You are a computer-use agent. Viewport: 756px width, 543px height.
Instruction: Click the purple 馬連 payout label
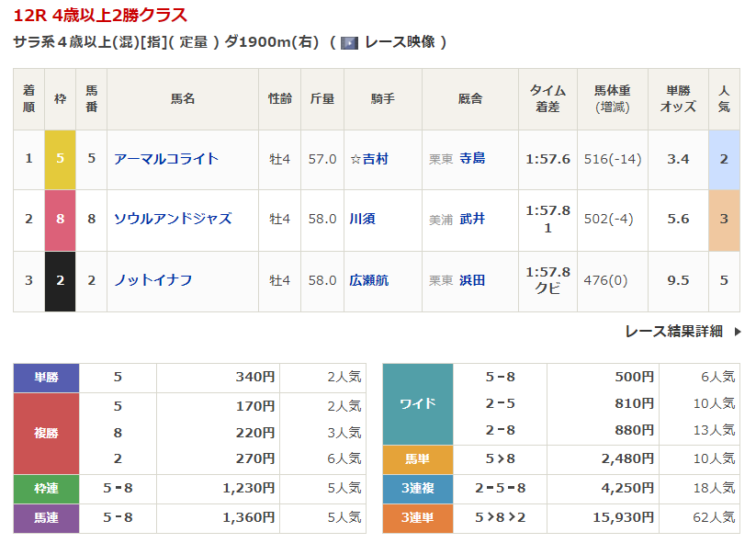tap(47, 518)
